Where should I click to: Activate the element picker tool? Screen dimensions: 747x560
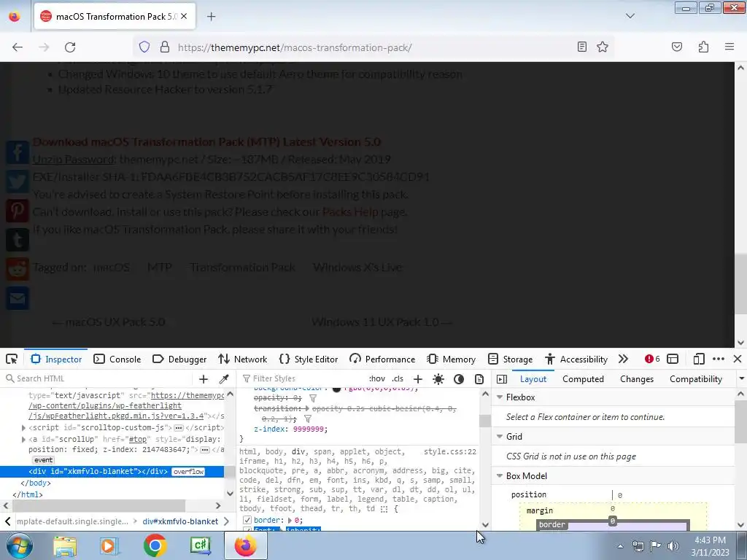pos(12,359)
